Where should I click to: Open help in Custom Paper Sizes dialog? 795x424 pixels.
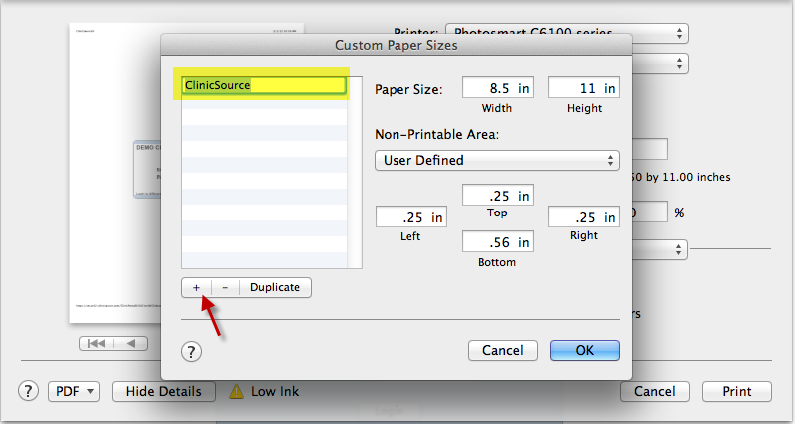tap(192, 351)
